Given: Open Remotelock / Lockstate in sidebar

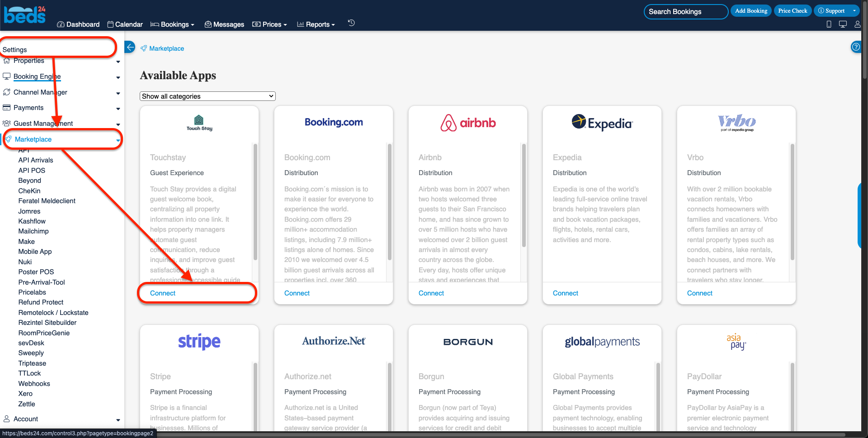Looking at the screenshot, I should pos(53,313).
